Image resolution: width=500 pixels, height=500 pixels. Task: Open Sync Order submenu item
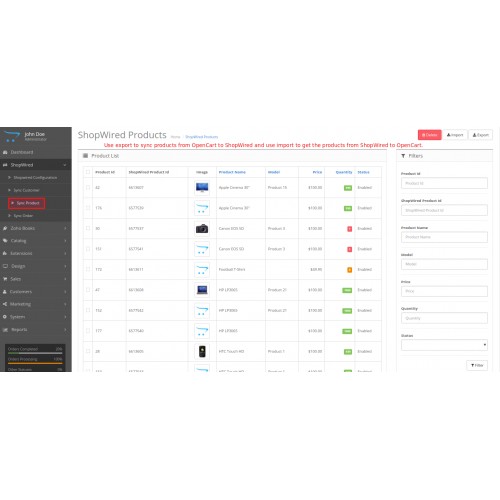[23, 216]
